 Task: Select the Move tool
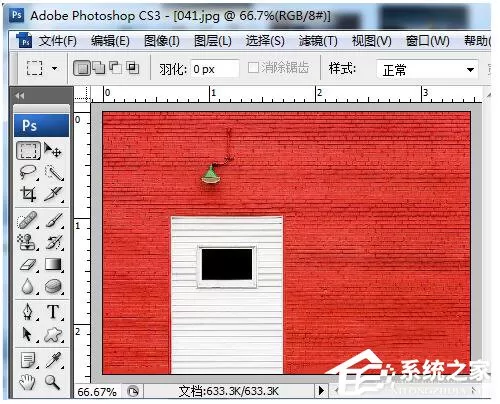pyautogui.click(x=53, y=150)
